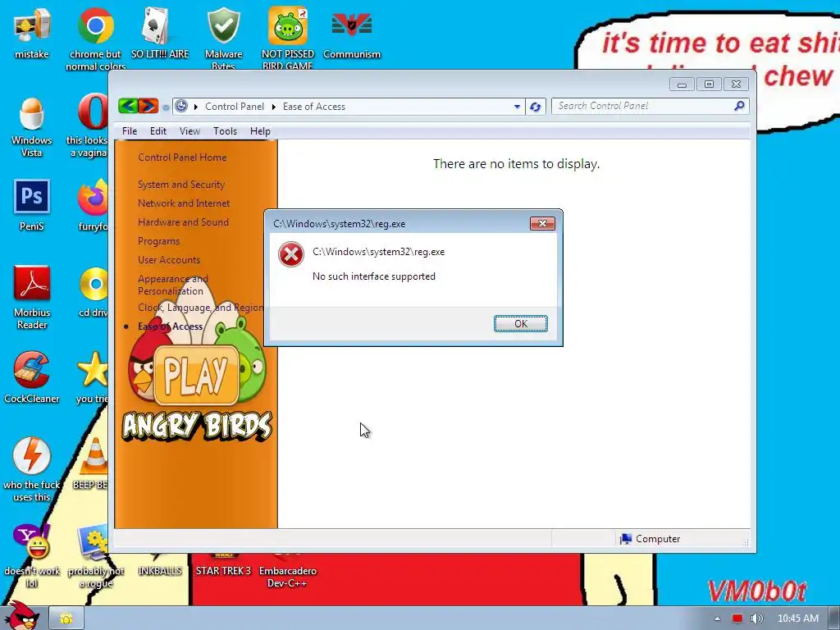This screenshot has width=840, height=630.
Task: Select Ease of Access in sidebar
Action: pos(170,326)
